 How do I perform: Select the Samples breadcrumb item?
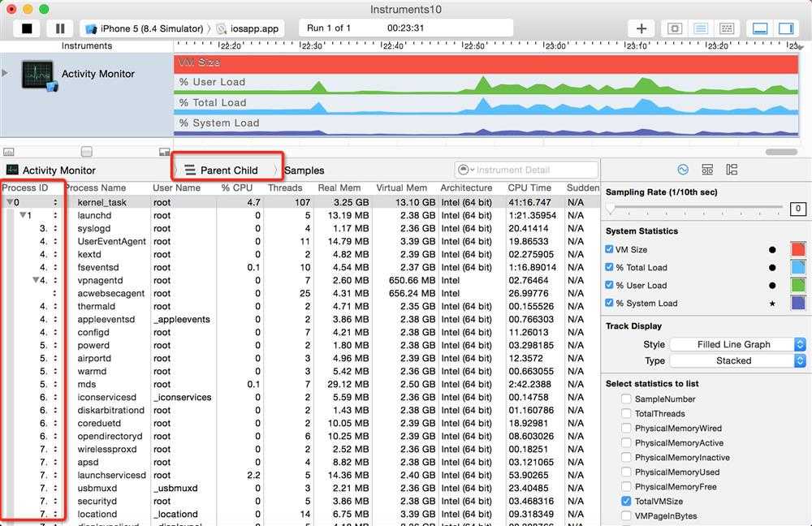click(304, 170)
